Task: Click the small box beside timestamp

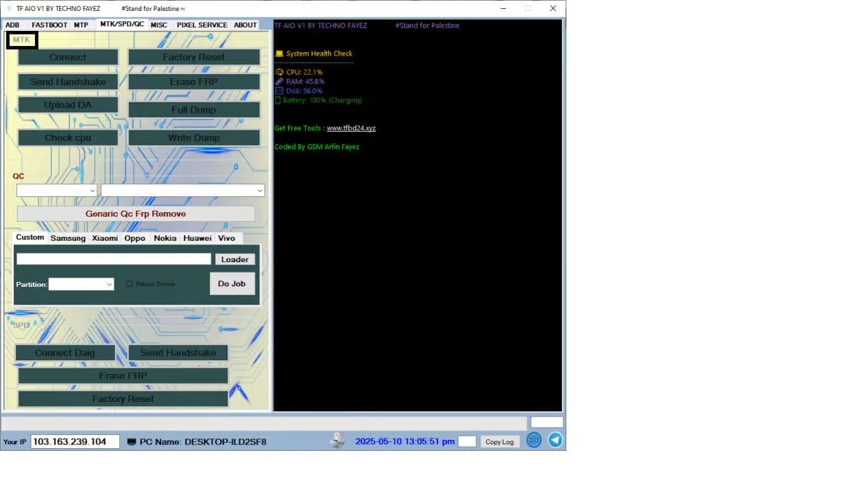Action: (x=467, y=441)
